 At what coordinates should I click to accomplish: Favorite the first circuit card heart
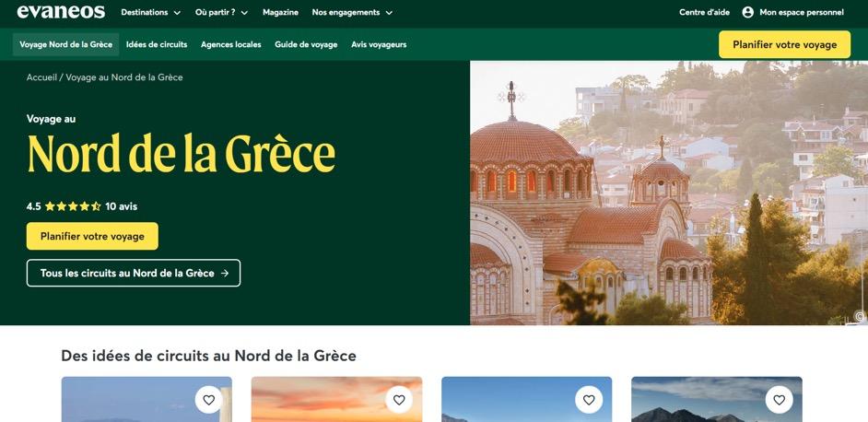(208, 400)
